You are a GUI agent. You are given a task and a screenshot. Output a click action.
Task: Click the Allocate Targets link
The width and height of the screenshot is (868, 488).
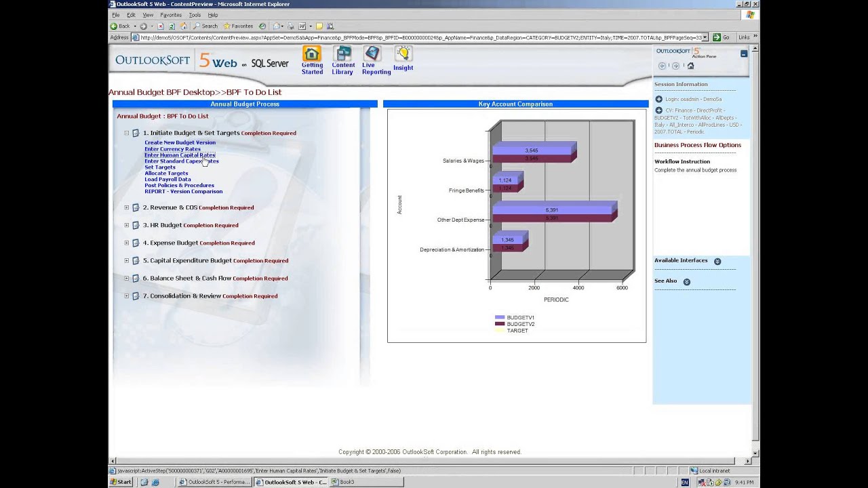pyautogui.click(x=166, y=173)
